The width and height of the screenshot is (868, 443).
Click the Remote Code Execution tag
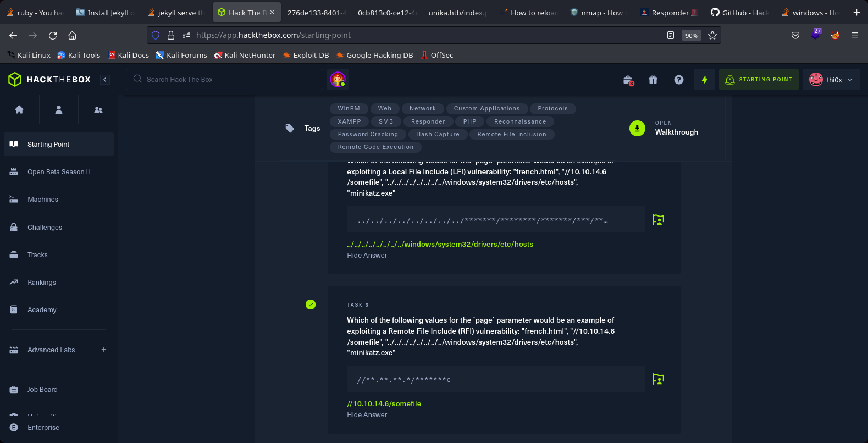[376, 147]
